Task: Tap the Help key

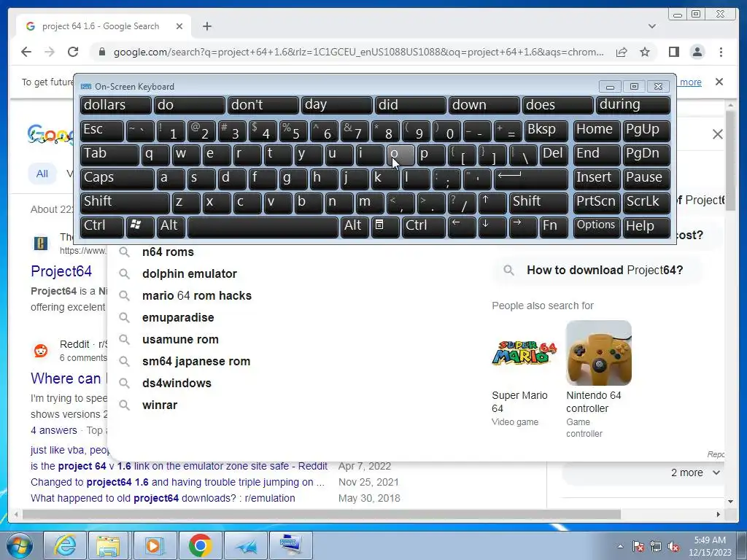Action: pyautogui.click(x=646, y=227)
